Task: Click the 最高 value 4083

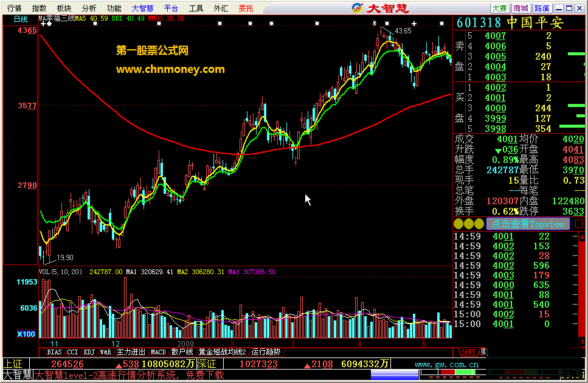Action: tap(573, 160)
